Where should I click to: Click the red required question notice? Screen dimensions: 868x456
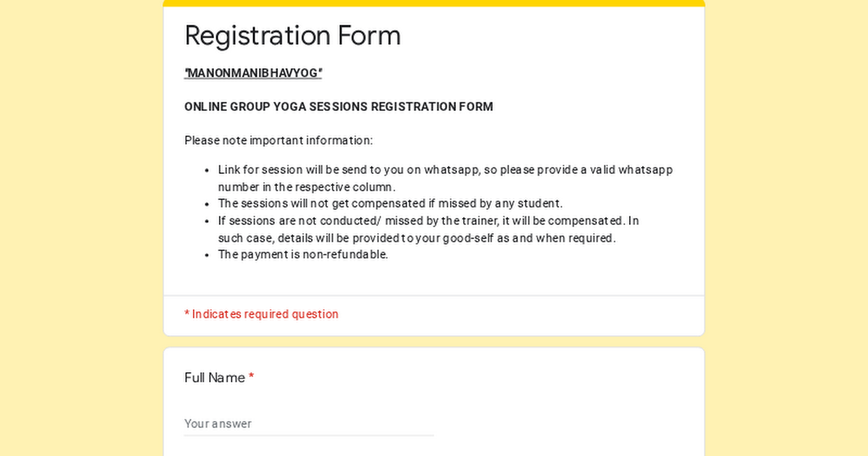click(x=261, y=313)
